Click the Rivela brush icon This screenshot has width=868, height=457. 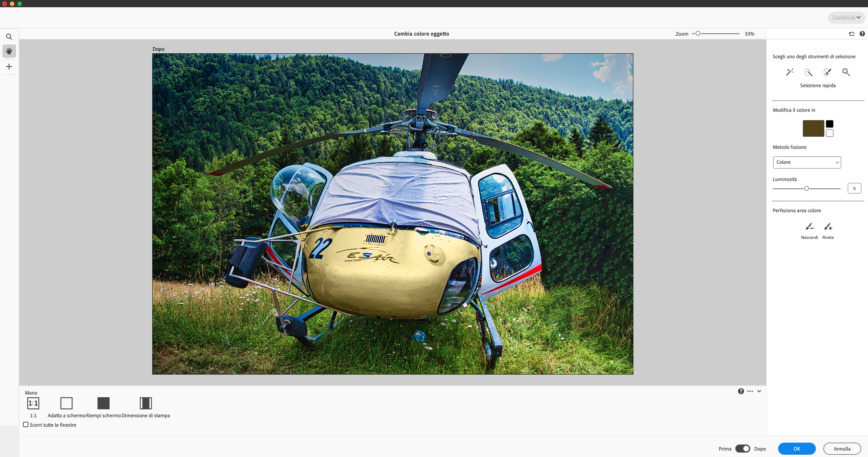tap(828, 227)
